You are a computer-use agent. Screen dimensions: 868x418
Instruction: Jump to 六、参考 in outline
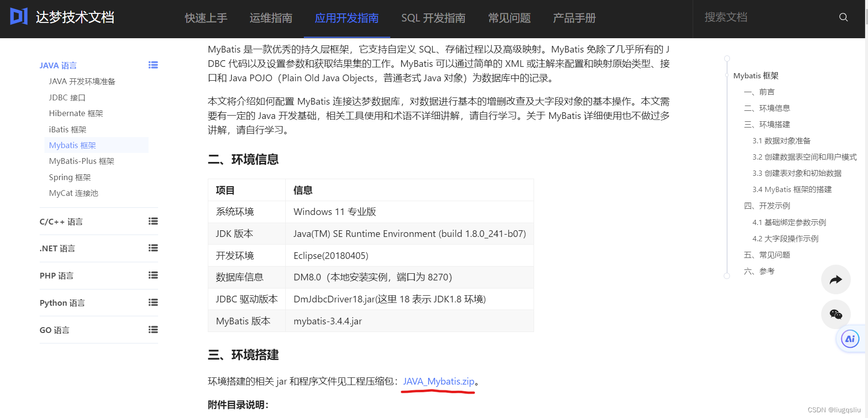(759, 271)
